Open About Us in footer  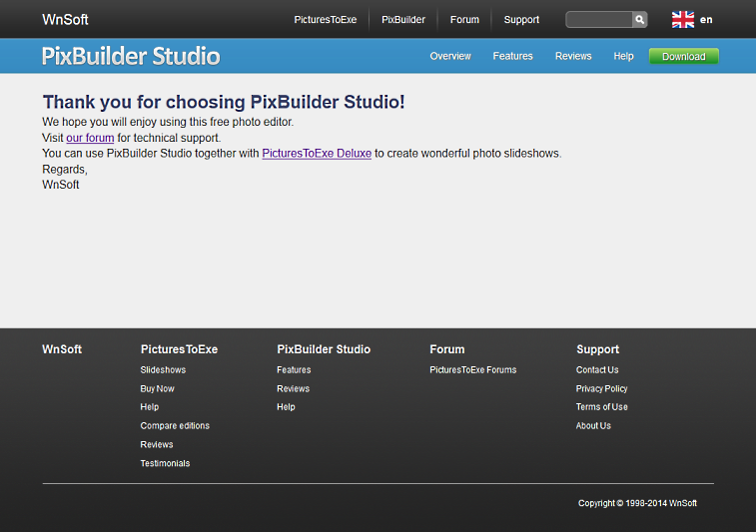(593, 426)
